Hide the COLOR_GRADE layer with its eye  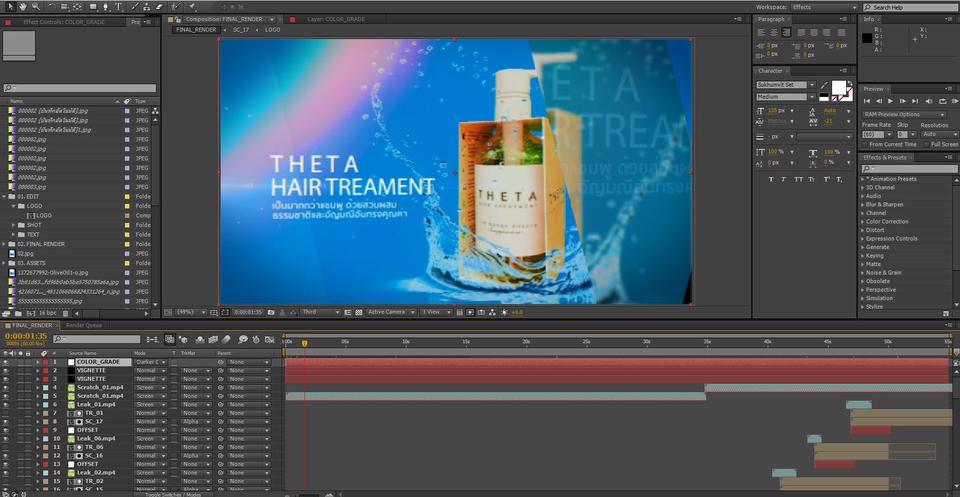(6, 362)
